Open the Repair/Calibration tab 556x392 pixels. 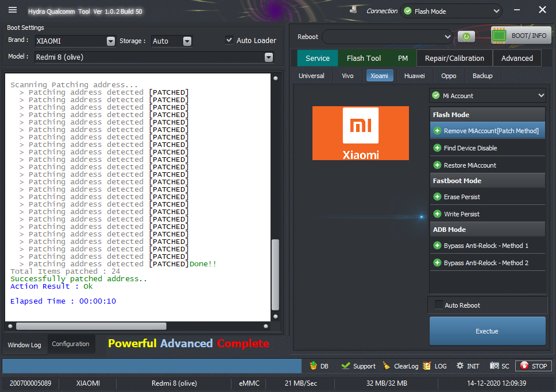tap(454, 58)
